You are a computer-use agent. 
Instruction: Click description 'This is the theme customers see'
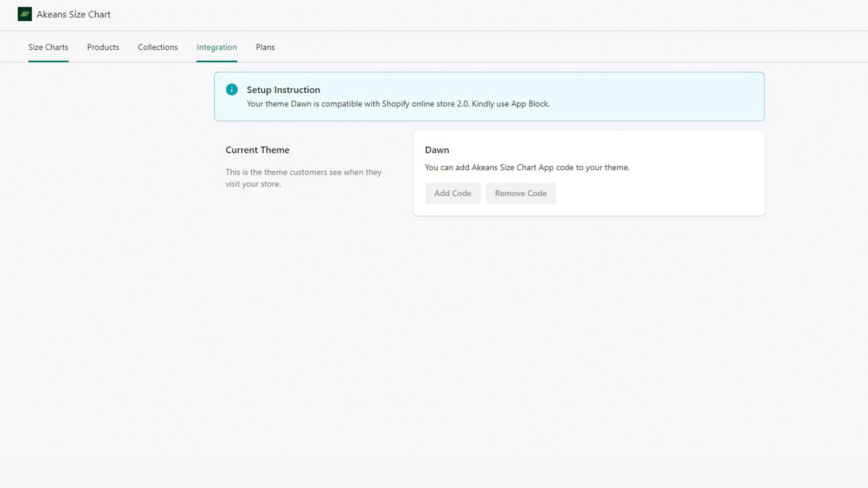(303, 178)
